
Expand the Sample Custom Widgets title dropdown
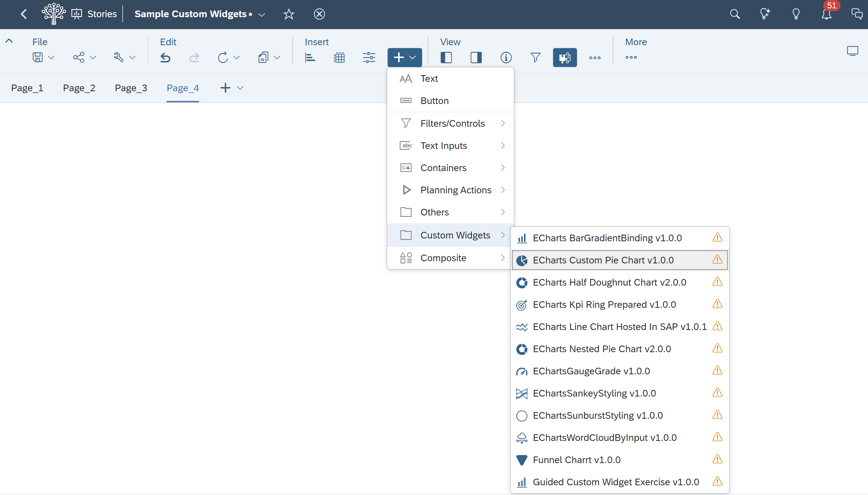(262, 15)
